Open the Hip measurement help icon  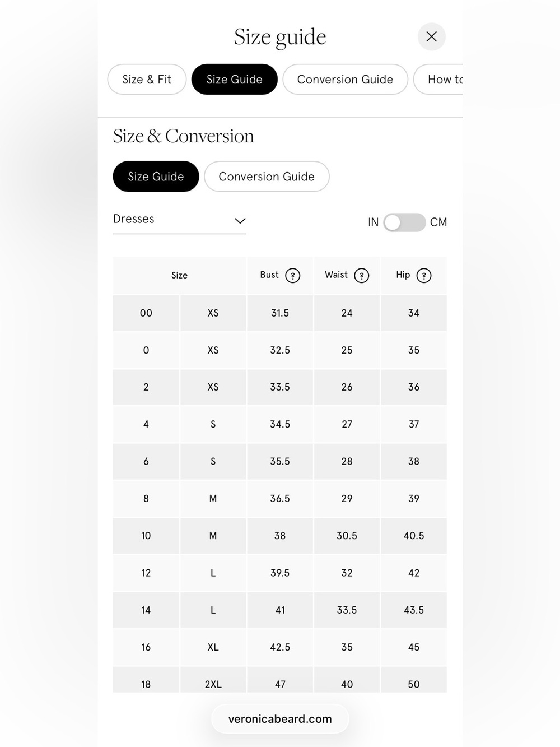point(424,276)
